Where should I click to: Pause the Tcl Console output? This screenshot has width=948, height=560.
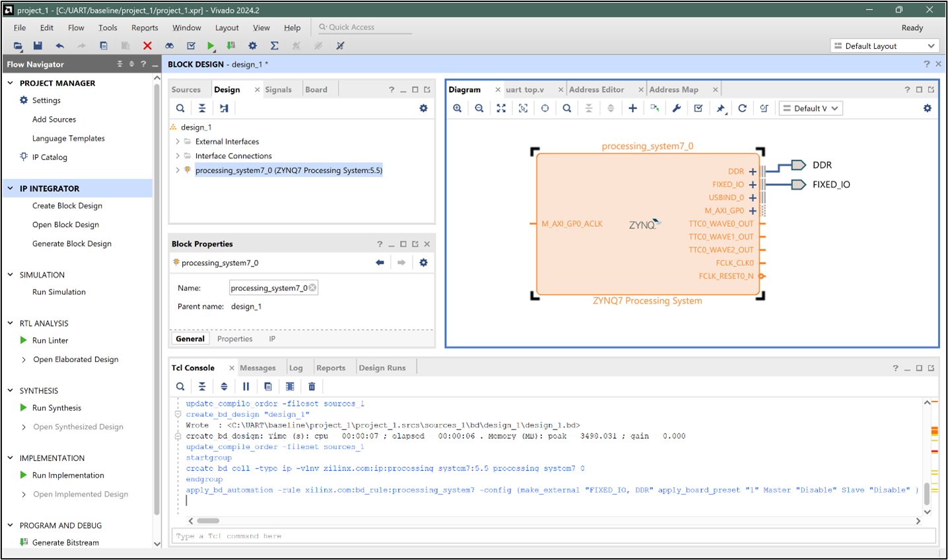(246, 387)
